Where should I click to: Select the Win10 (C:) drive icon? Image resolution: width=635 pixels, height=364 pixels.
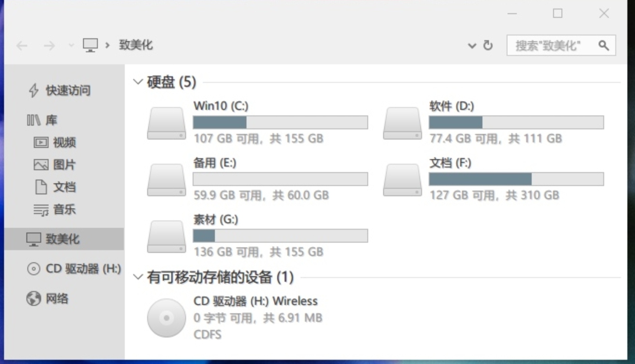(x=166, y=123)
